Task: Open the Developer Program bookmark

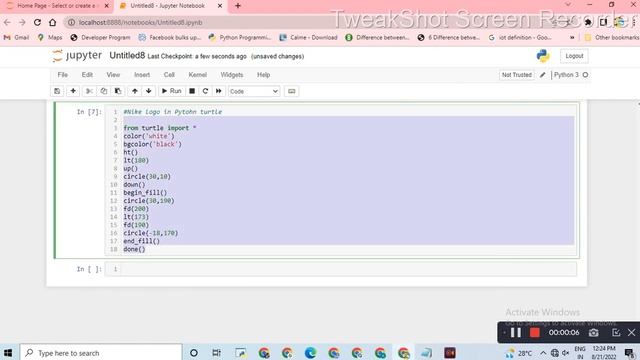Action: click(100, 38)
